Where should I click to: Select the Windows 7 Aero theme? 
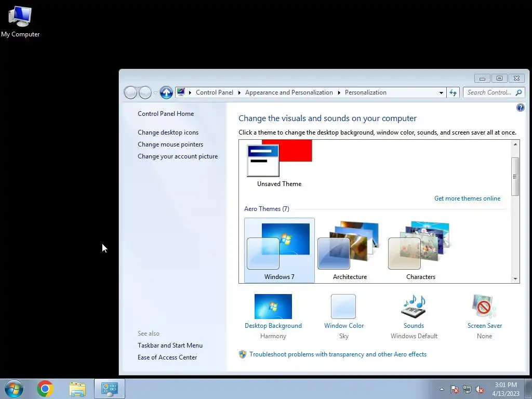279,250
